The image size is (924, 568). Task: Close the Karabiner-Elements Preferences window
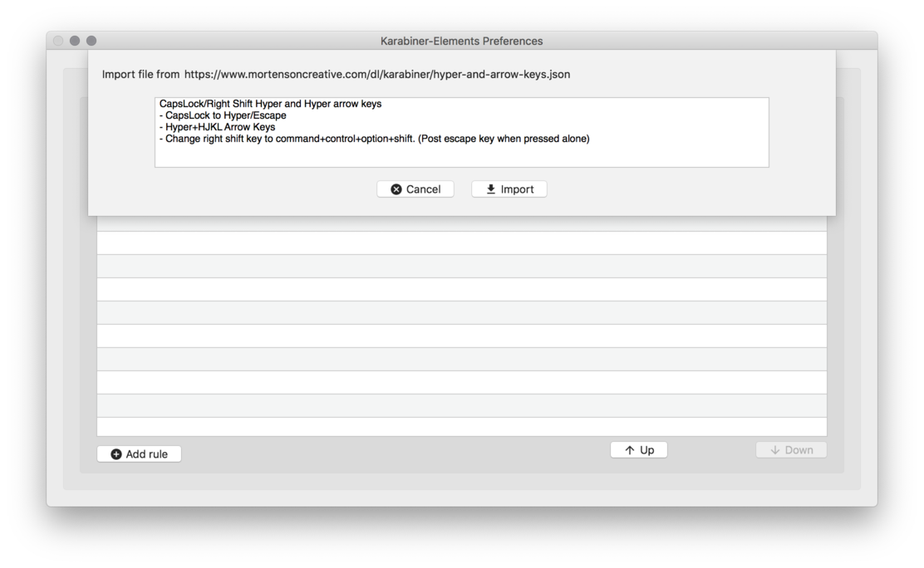[58, 41]
